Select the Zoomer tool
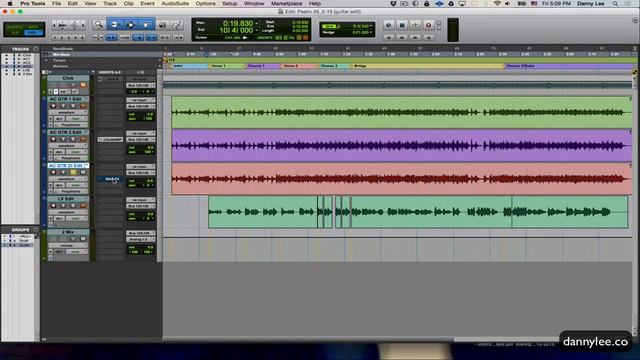 coord(98,25)
